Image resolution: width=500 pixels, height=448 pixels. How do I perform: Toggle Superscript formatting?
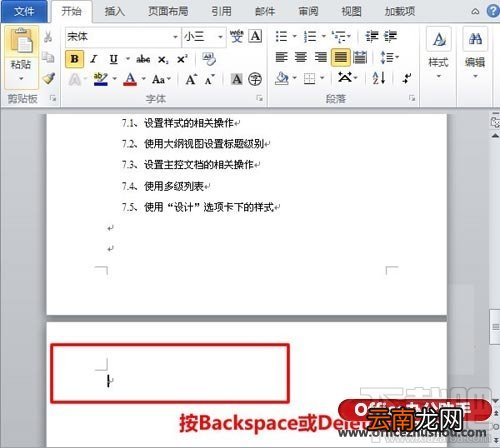point(182,59)
